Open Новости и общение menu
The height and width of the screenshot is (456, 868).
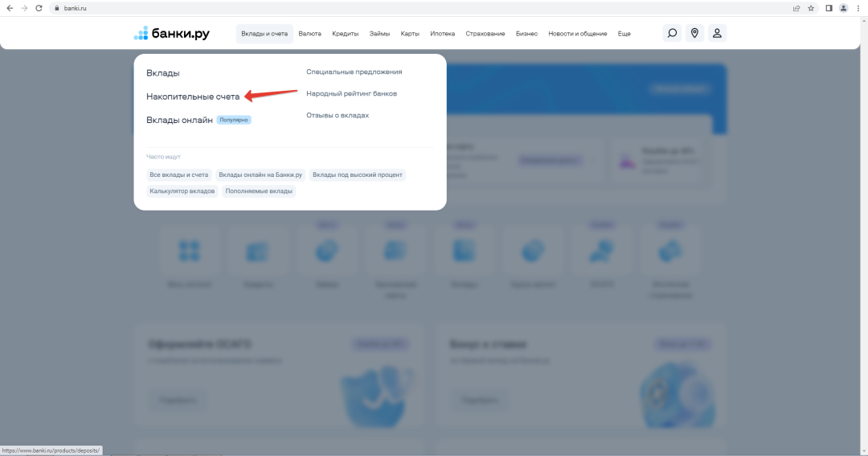(x=577, y=34)
